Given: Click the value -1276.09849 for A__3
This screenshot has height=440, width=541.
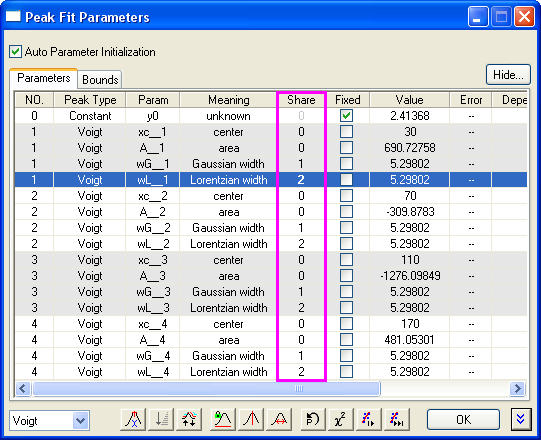Looking at the screenshot, I should [x=410, y=276].
